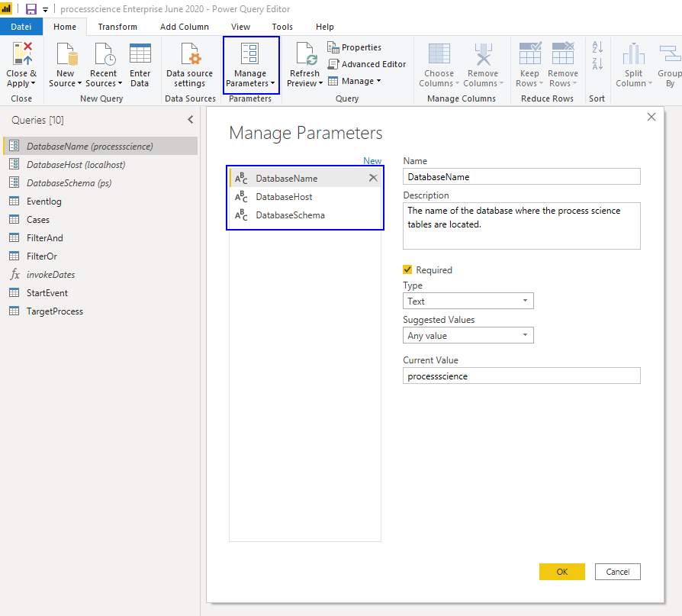Viewport: 682px width, 616px height.
Task: Click the Group By icon
Action: 671,54
